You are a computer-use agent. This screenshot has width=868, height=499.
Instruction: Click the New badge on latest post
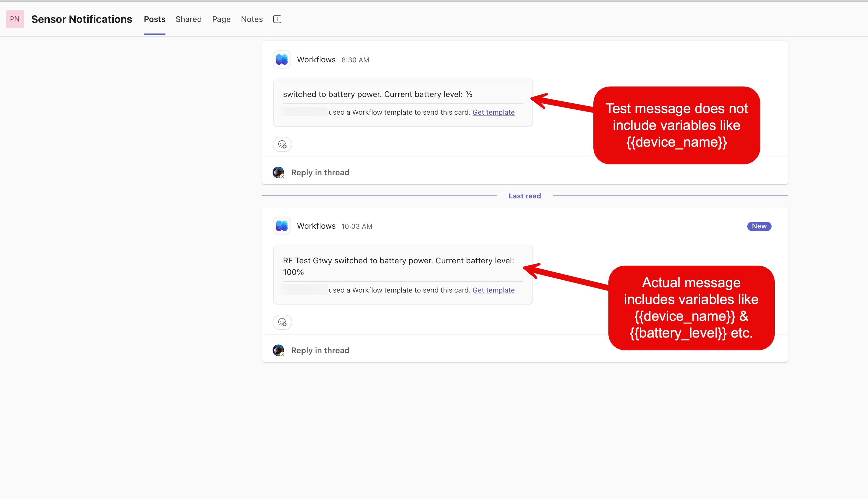tap(759, 226)
